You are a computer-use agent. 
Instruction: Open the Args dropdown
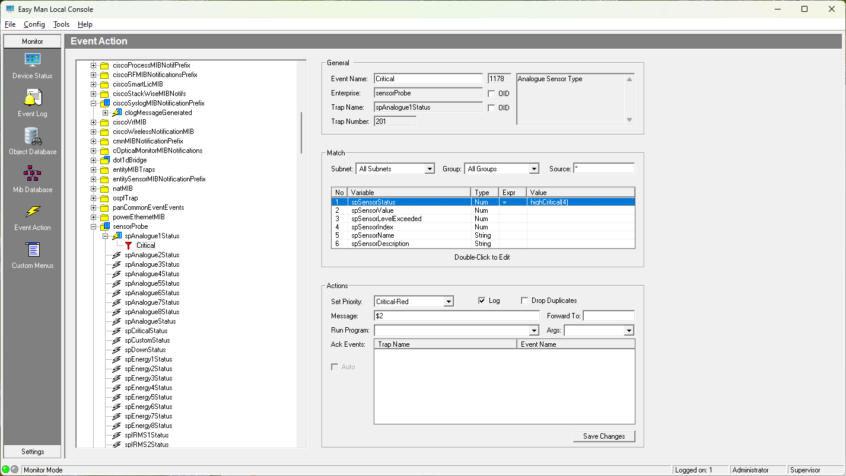click(x=629, y=330)
